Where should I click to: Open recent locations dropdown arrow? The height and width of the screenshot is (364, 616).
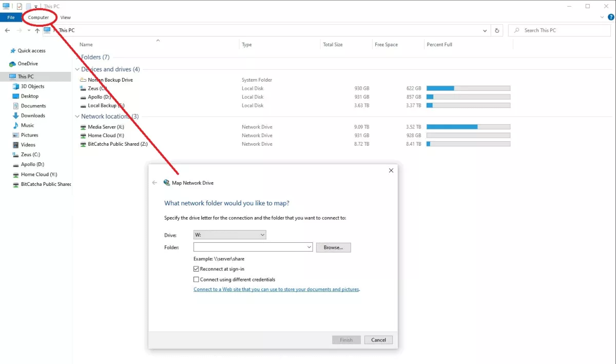29,31
